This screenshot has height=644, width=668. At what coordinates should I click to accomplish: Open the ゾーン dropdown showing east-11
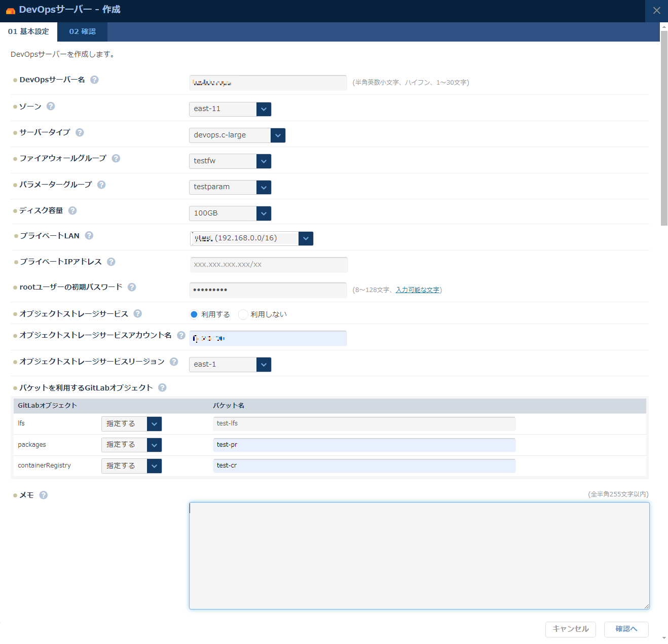[x=263, y=109]
